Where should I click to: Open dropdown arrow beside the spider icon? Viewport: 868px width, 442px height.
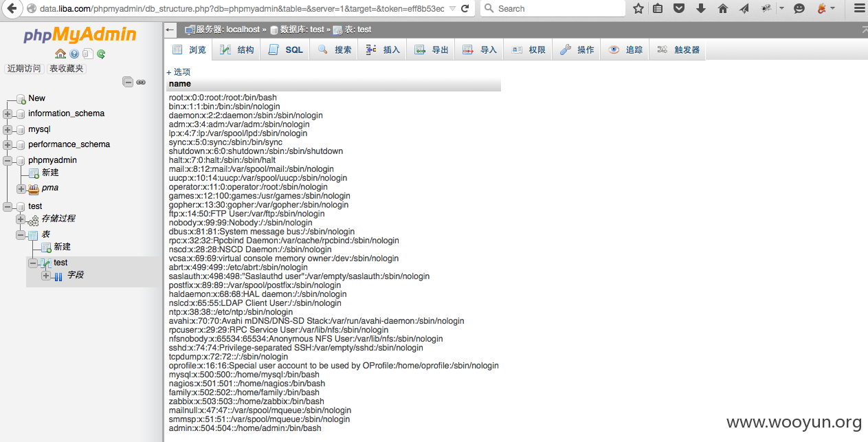781,9
